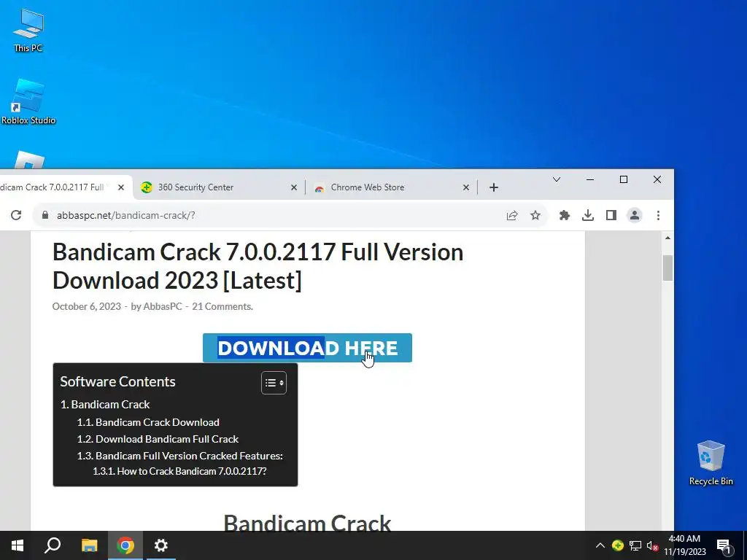
Task: Open taskbar search magnifier
Action: (53, 545)
